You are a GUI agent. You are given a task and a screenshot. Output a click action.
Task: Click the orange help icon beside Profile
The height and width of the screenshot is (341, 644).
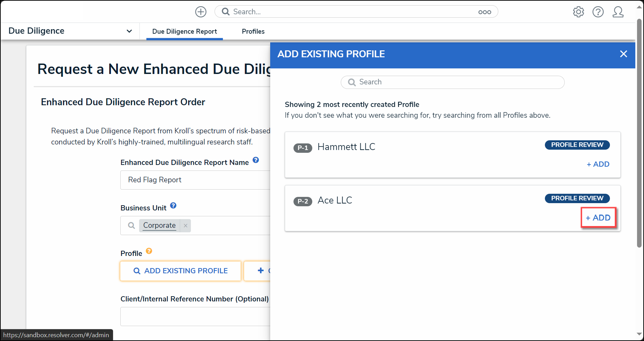149,251
